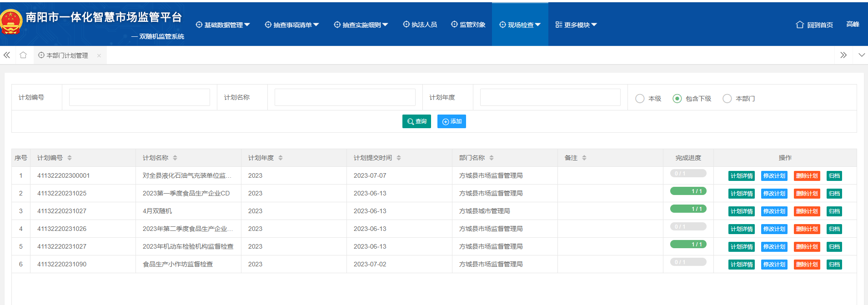This screenshot has height=305, width=868.
Task: Click 归档 for 4月双随机 row
Action: click(x=834, y=211)
